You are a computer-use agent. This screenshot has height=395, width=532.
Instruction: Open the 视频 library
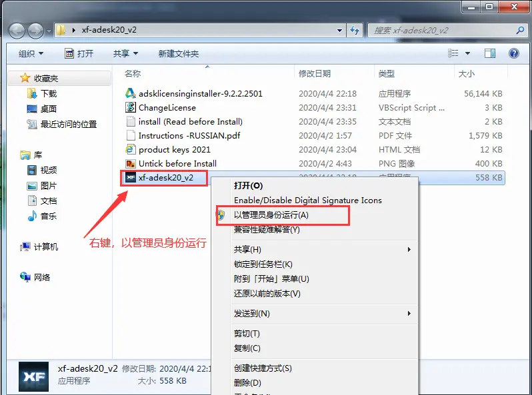point(49,171)
